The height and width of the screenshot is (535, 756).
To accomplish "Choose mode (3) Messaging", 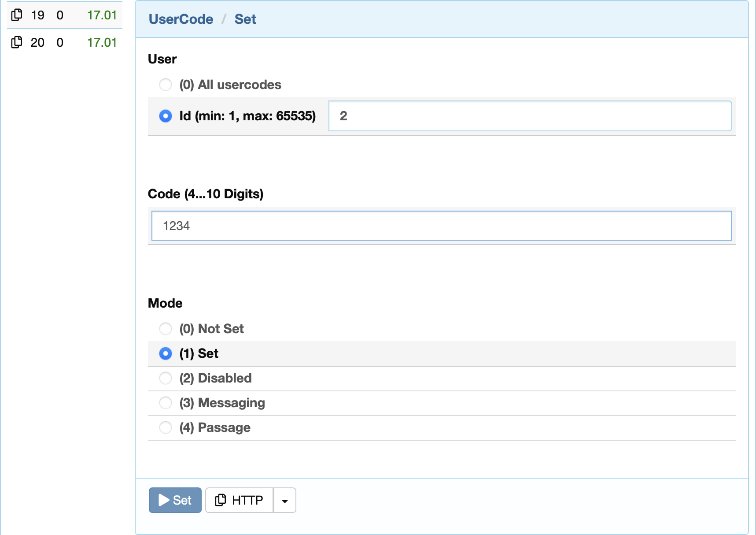I will [166, 403].
